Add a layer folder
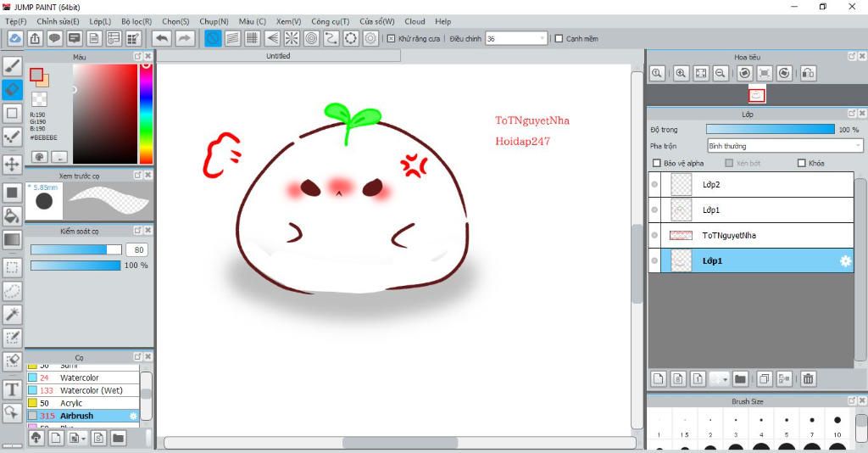868x453 pixels. coord(740,379)
